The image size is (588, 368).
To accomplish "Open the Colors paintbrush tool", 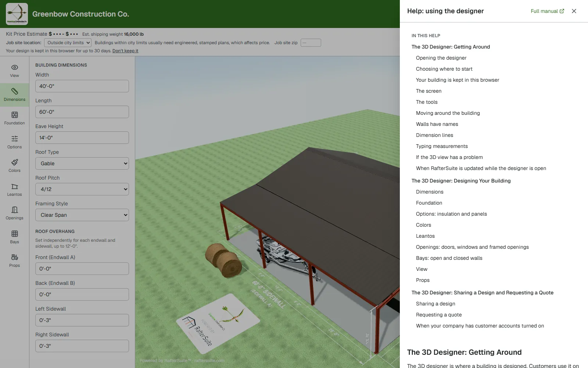I will (14, 166).
